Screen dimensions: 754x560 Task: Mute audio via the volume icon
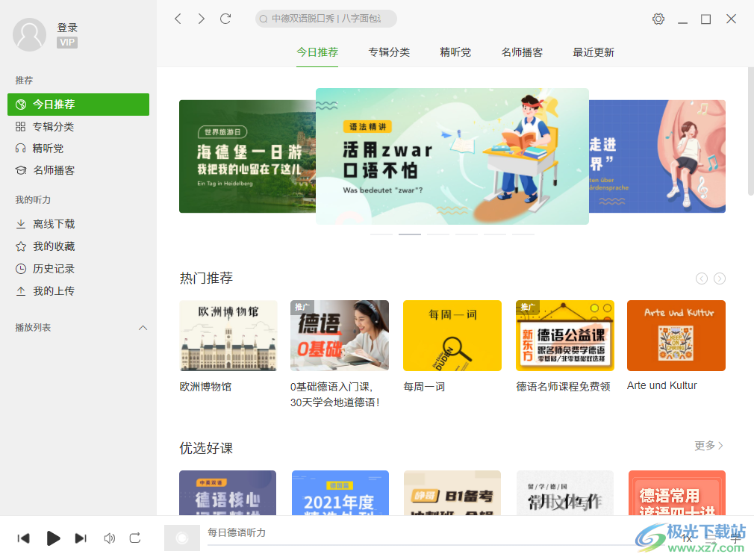(109, 538)
